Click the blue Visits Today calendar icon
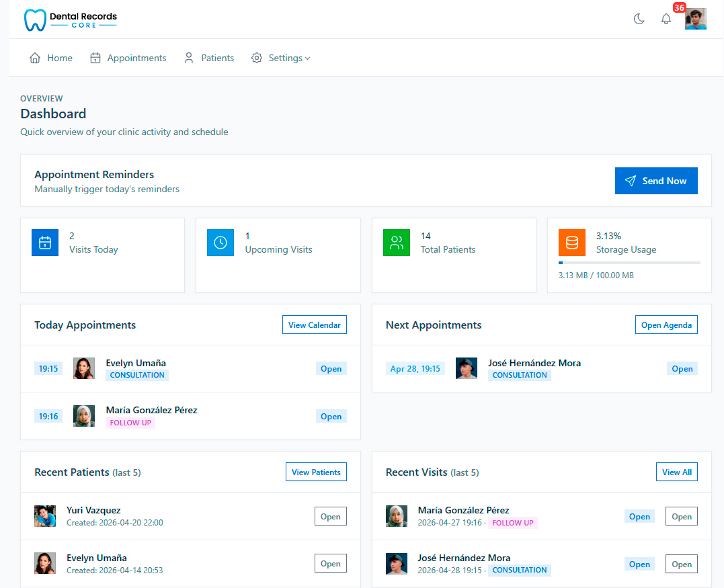The image size is (724, 588). (x=45, y=243)
